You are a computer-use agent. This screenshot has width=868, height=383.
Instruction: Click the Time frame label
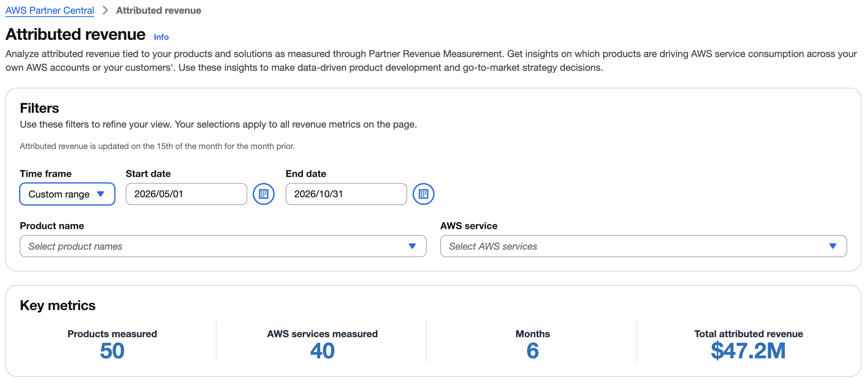point(46,174)
